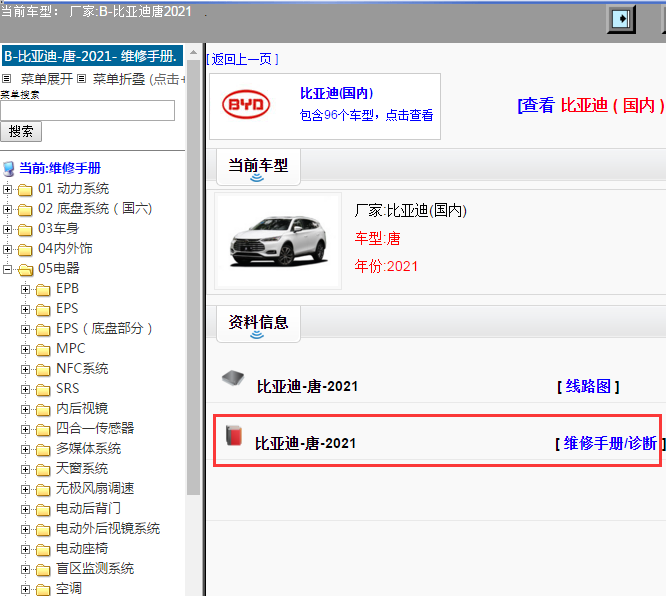Image resolution: width=666 pixels, height=596 pixels.
Task: Click the BYD logo image
Action: [246, 105]
